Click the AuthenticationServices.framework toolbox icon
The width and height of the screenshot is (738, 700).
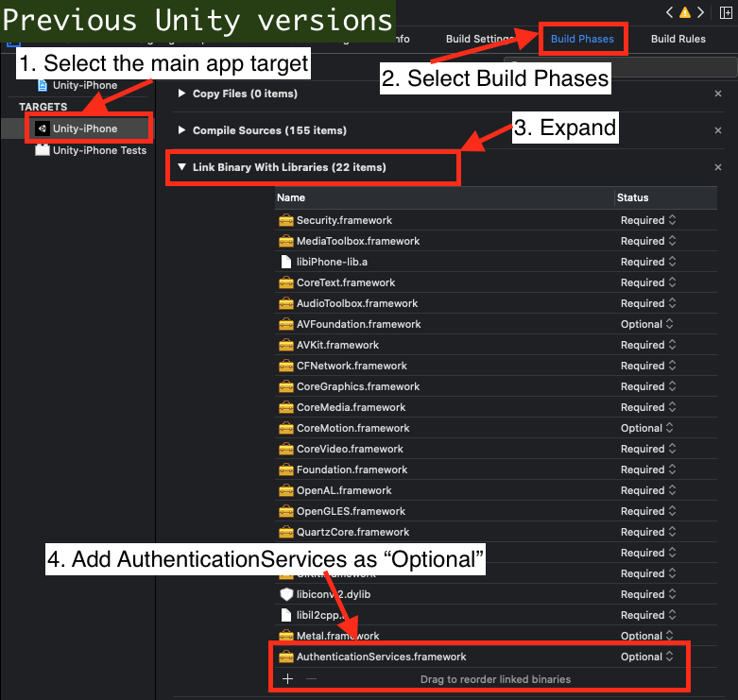click(285, 657)
